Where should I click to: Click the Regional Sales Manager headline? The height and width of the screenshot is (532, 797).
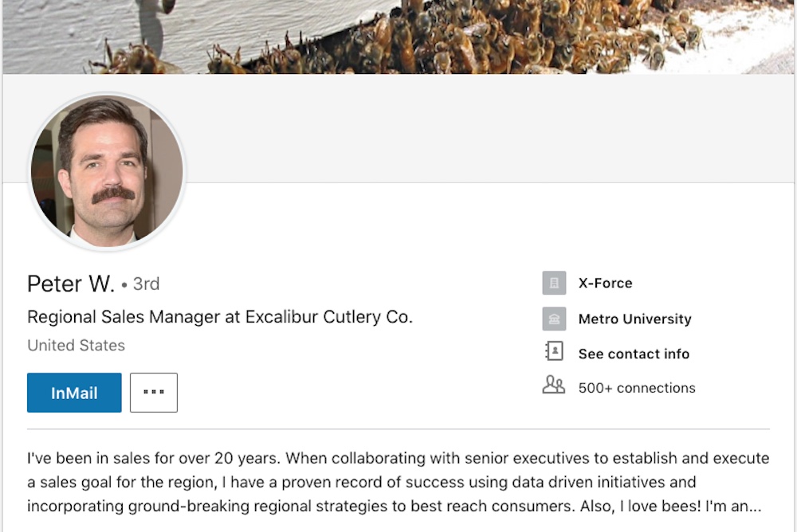(220, 317)
